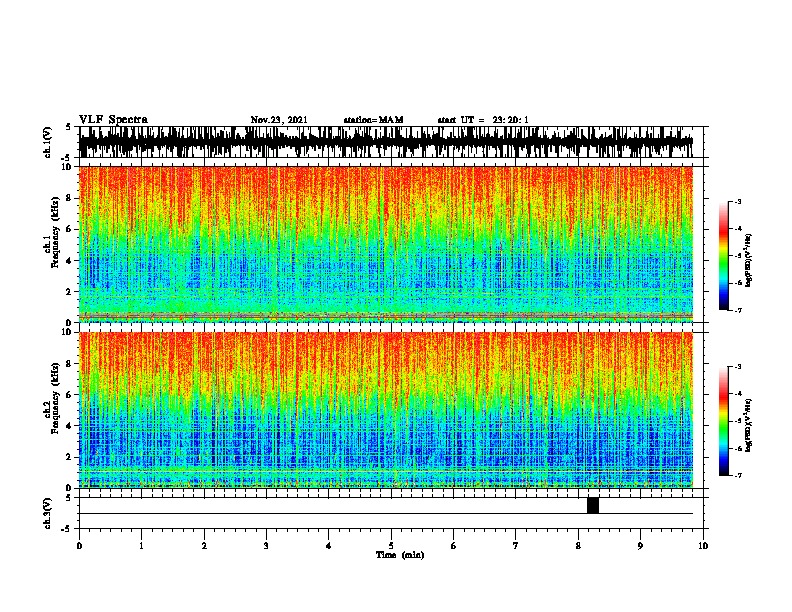Select the date label "Nov.23, 2021"
792x612 pixels.
(279, 120)
